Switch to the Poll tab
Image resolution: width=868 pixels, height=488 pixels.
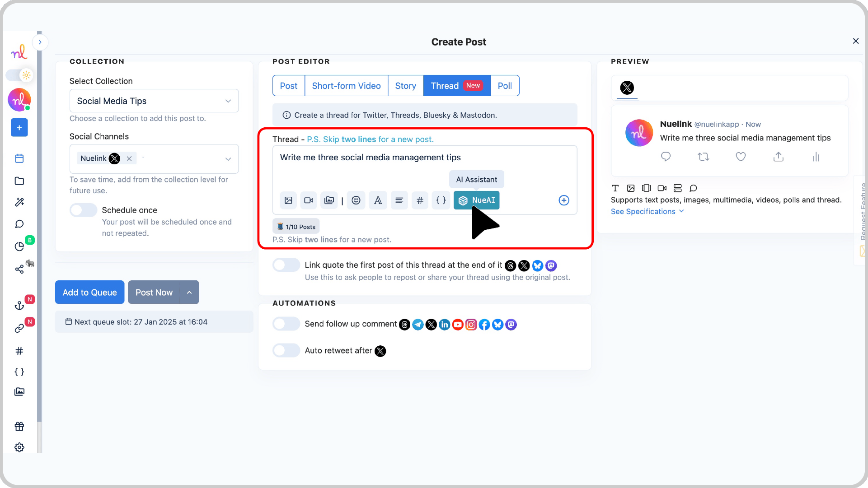tap(505, 85)
